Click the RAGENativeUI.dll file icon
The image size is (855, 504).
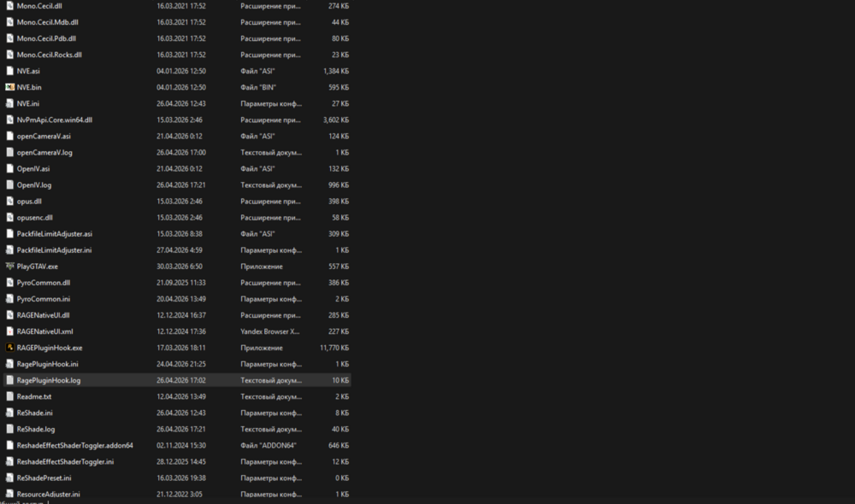point(9,315)
